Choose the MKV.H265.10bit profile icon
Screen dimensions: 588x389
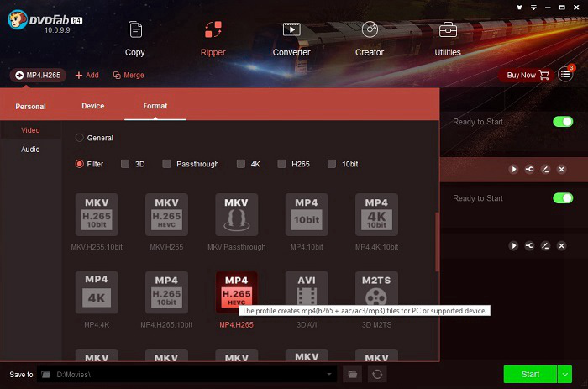tap(97, 214)
